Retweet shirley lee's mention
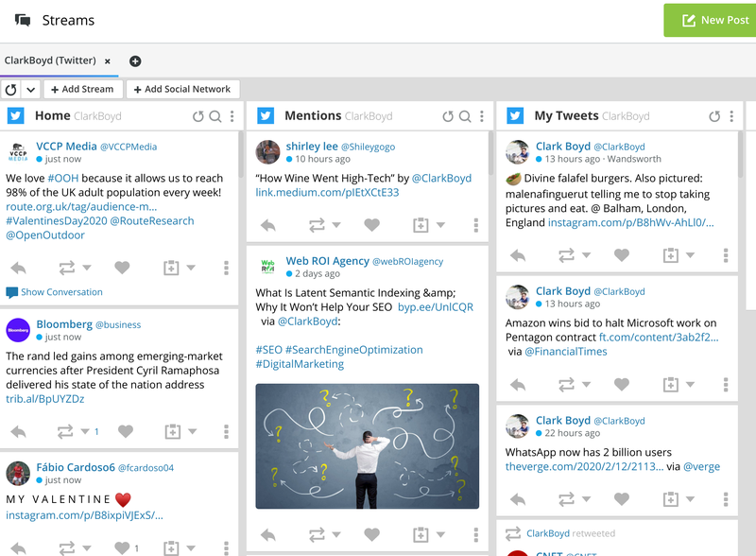 (317, 225)
